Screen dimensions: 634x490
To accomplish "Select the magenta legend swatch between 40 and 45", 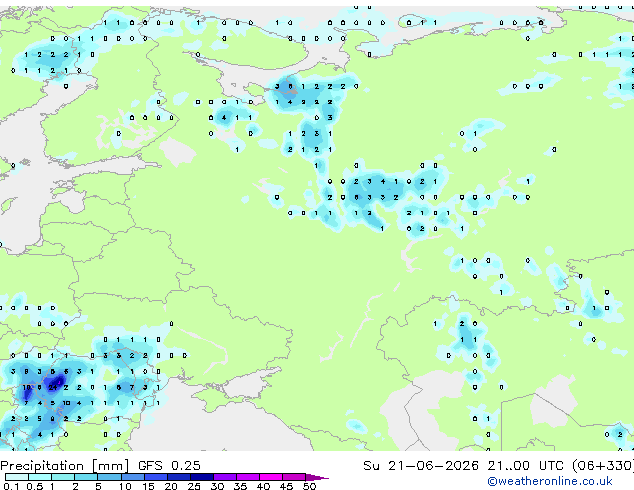I will [x=271, y=477].
